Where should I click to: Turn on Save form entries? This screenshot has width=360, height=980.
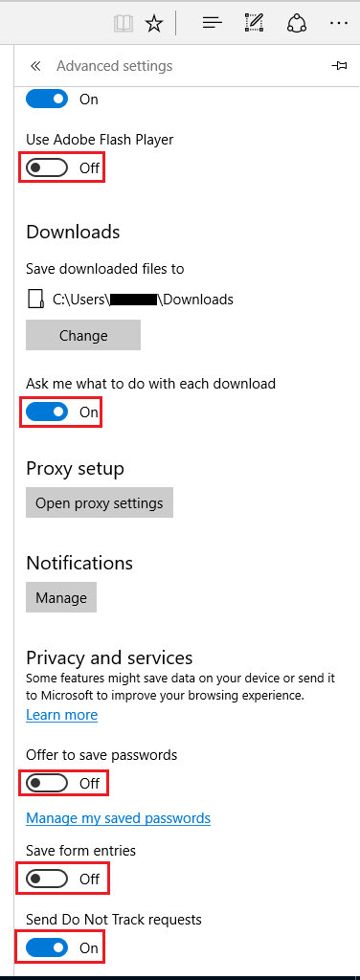47,879
